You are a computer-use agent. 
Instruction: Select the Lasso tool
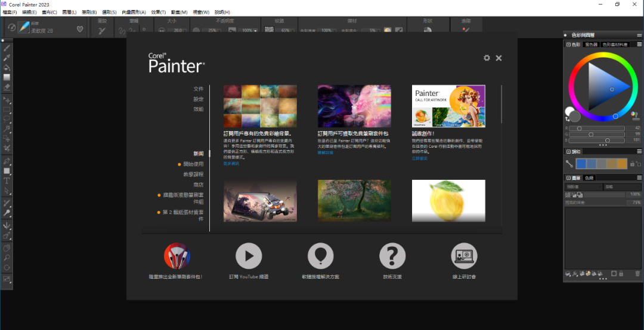7,119
